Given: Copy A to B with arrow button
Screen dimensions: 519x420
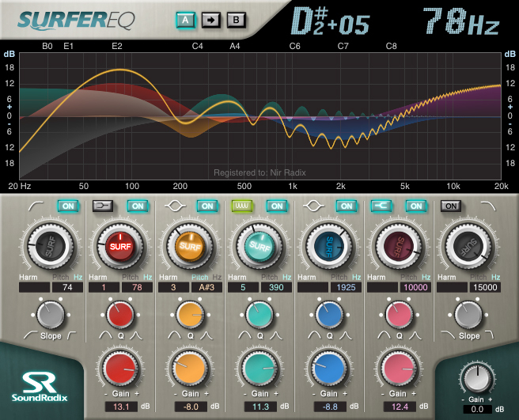Looking at the screenshot, I should point(210,21).
